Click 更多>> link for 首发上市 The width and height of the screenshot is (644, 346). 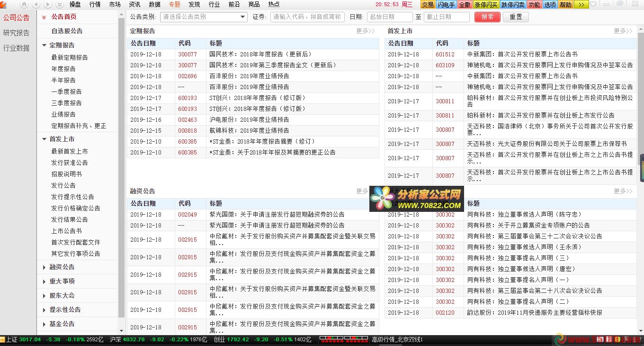coord(623,31)
